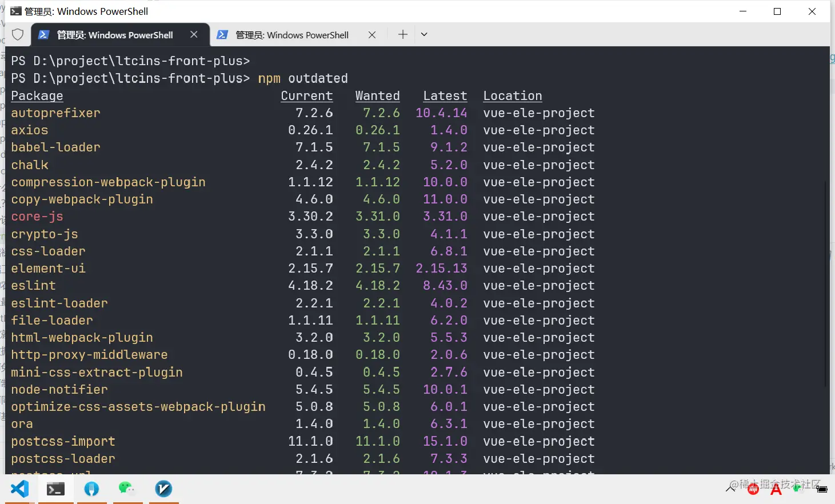Click the "autoprefixer" package name
The image size is (835, 504).
[x=56, y=113]
